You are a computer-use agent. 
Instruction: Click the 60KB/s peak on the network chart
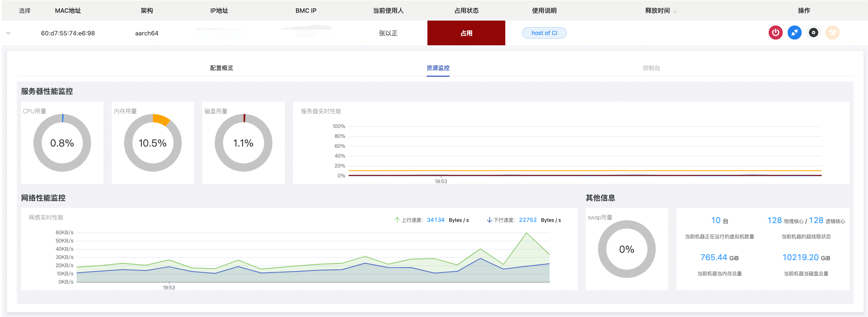coord(526,233)
